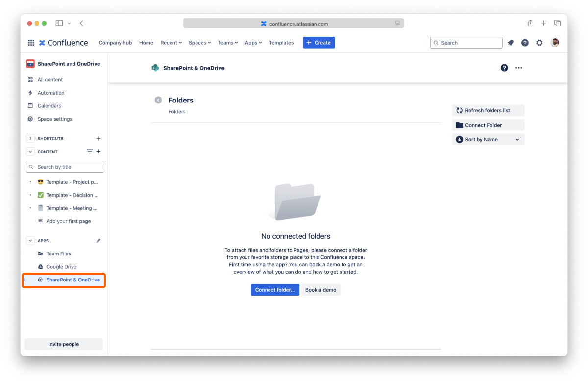Click the back arrow beside Folders heading
Screen dimensions: 588x383
pyautogui.click(x=158, y=100)
